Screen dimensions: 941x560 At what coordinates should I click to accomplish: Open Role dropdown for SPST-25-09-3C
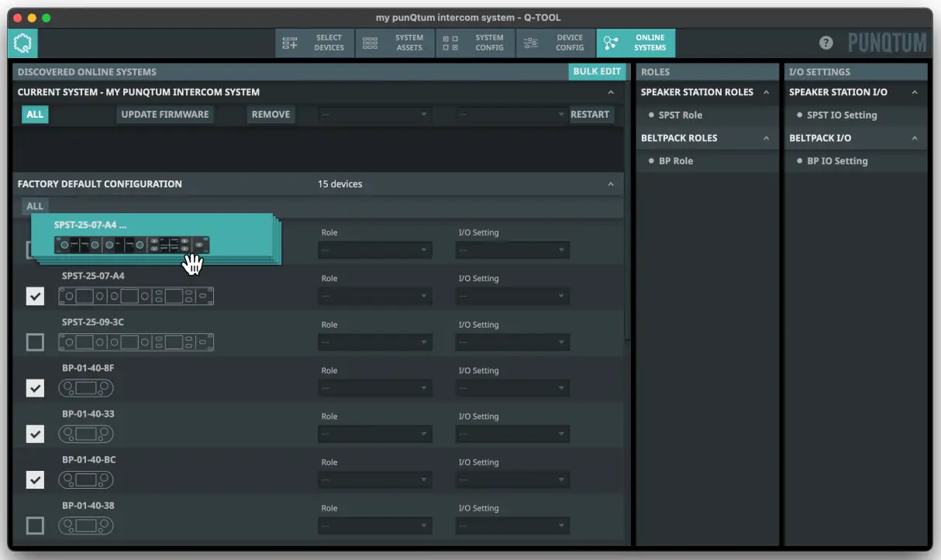(375, 342)
